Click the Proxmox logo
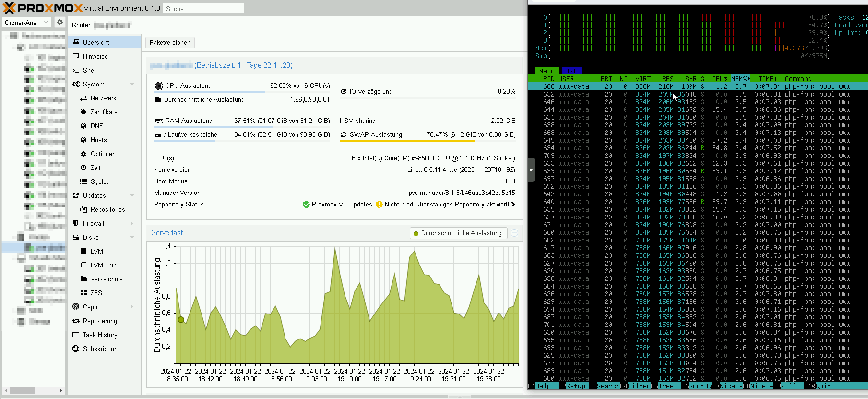The width and height of the screenshot is (868, 399). click(43, 8)
